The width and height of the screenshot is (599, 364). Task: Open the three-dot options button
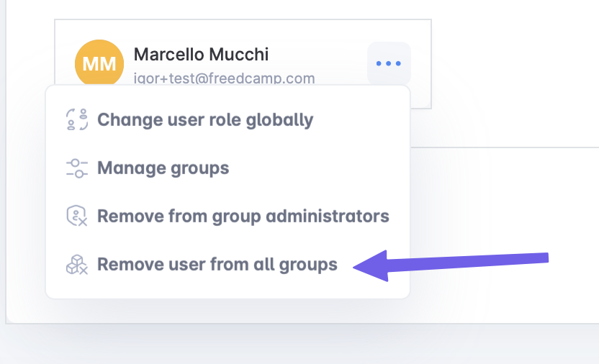(389, 63)
